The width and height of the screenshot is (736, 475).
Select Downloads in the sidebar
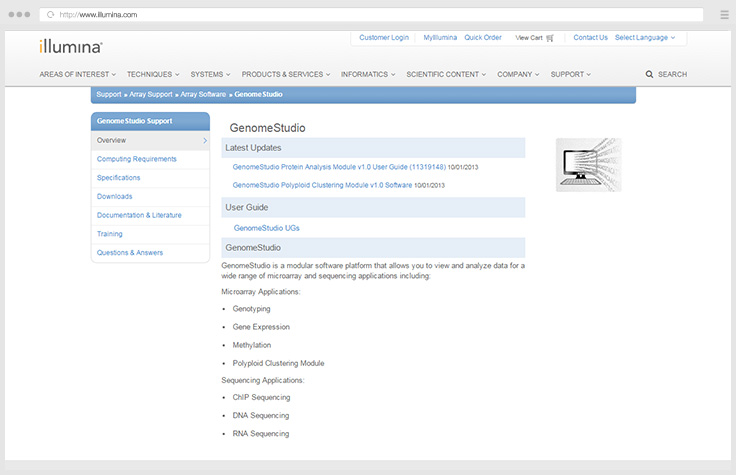point(114,197)
